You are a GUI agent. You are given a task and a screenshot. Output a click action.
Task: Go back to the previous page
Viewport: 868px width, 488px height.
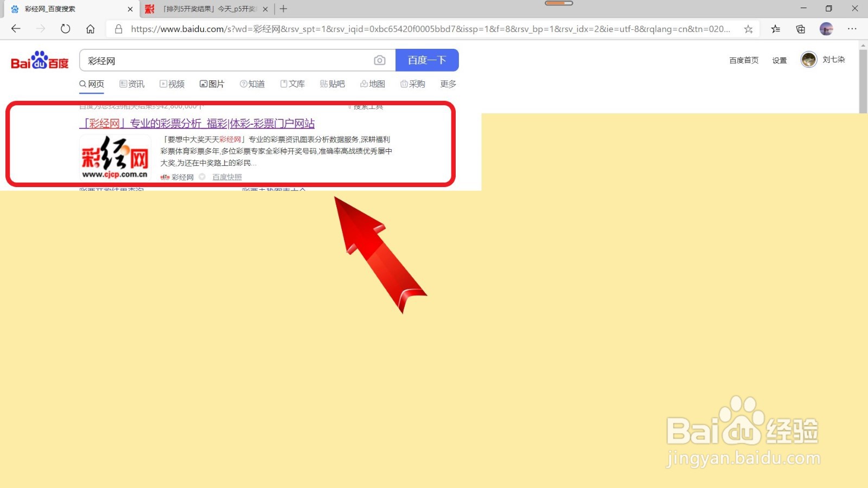(16, 29)
